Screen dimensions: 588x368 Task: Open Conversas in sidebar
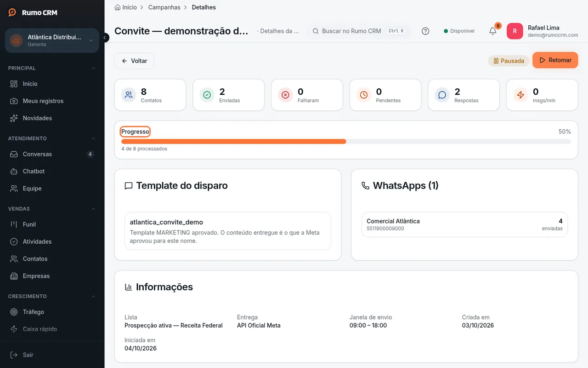(52, 154)
